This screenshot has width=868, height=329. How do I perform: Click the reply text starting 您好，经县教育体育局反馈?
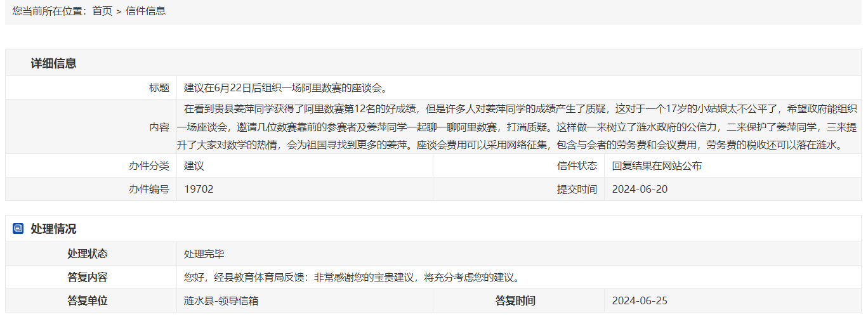coord(354,277)
